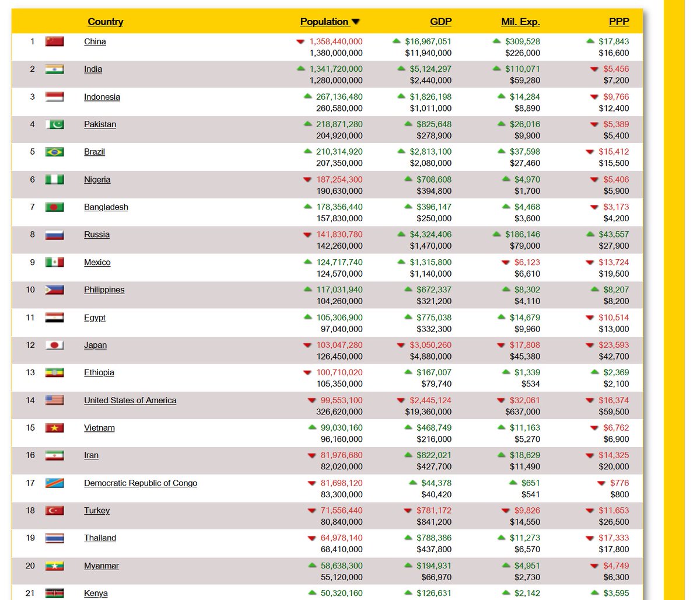Open the Russia country link
The height and width of the screenshot is (600, 700).
coord(97,235)
